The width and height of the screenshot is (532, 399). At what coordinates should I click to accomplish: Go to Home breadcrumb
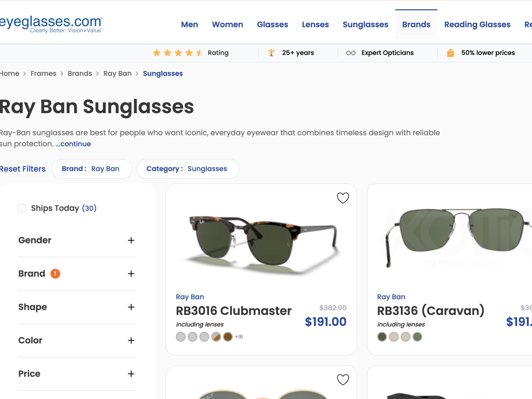coord(9,73)
